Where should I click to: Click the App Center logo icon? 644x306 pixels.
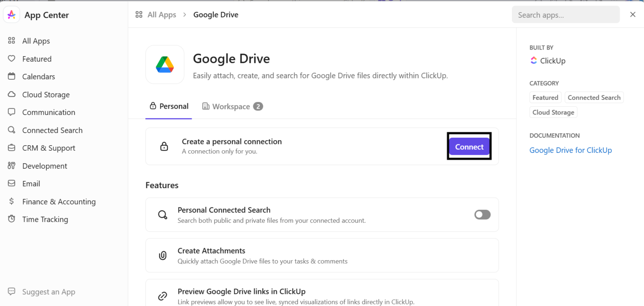coord(12,15)
